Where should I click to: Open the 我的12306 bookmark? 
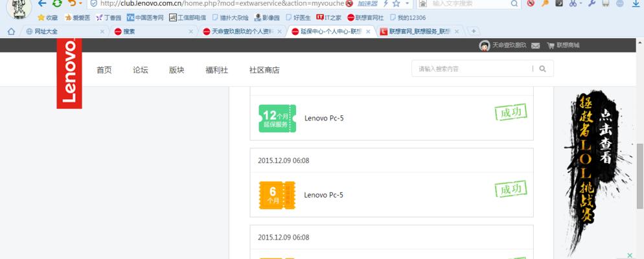pyautogui.click(x=408, y=17)
